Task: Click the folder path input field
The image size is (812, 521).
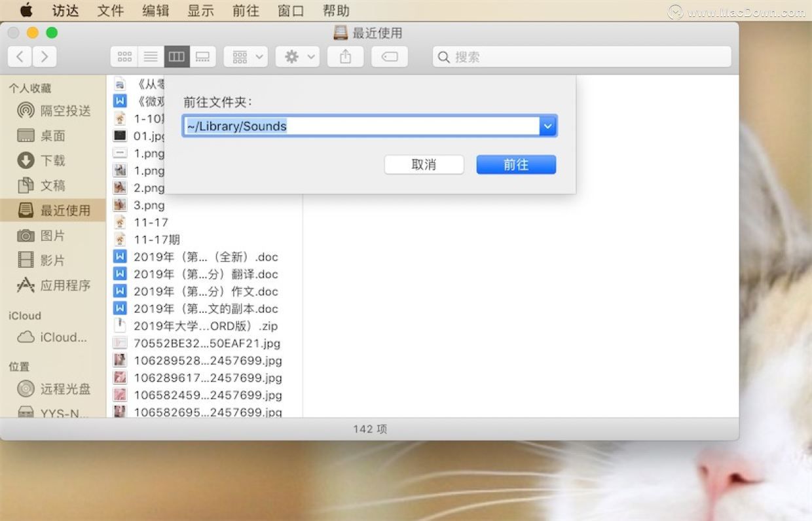Action: (361, 126)
